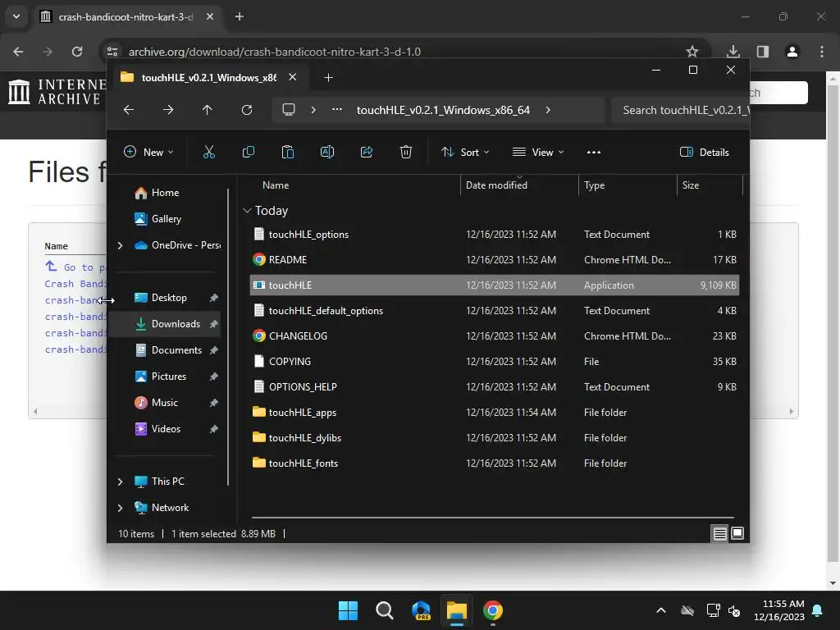The image size is (840, 630).
Task: Select the README file
Action: click(495, 260)
